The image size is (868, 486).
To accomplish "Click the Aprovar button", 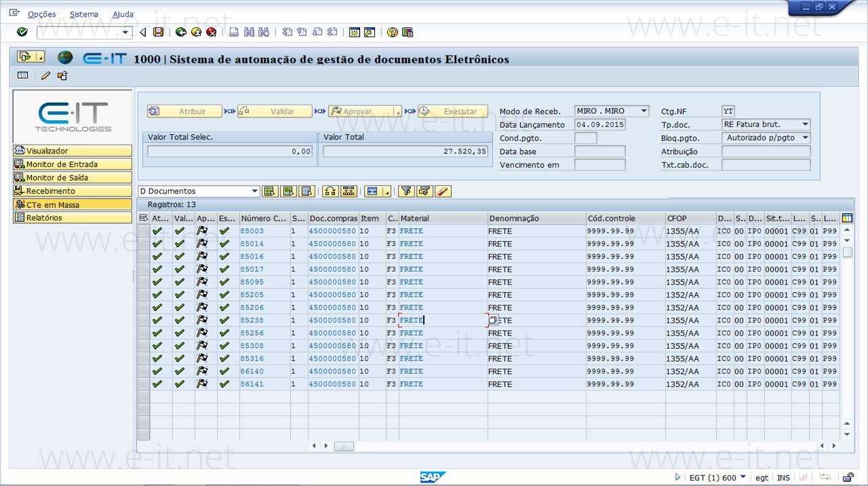I will pos(366,111).
